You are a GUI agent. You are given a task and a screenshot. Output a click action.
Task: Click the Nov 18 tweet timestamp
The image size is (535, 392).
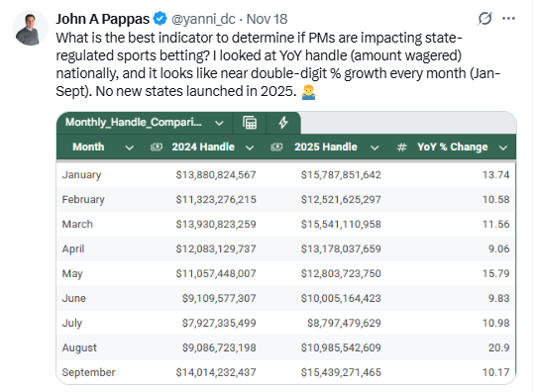(267, 19)
